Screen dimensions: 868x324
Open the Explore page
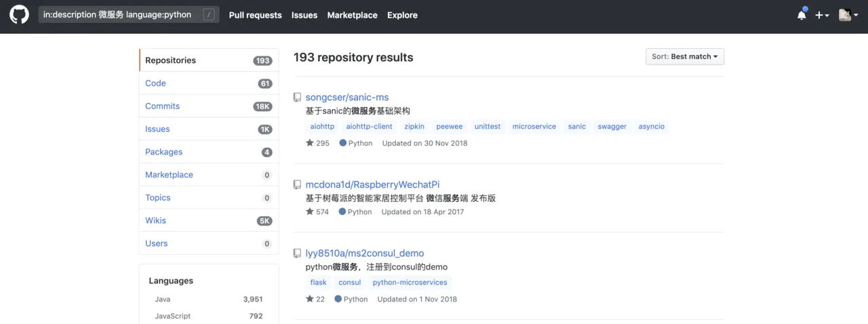402,15
